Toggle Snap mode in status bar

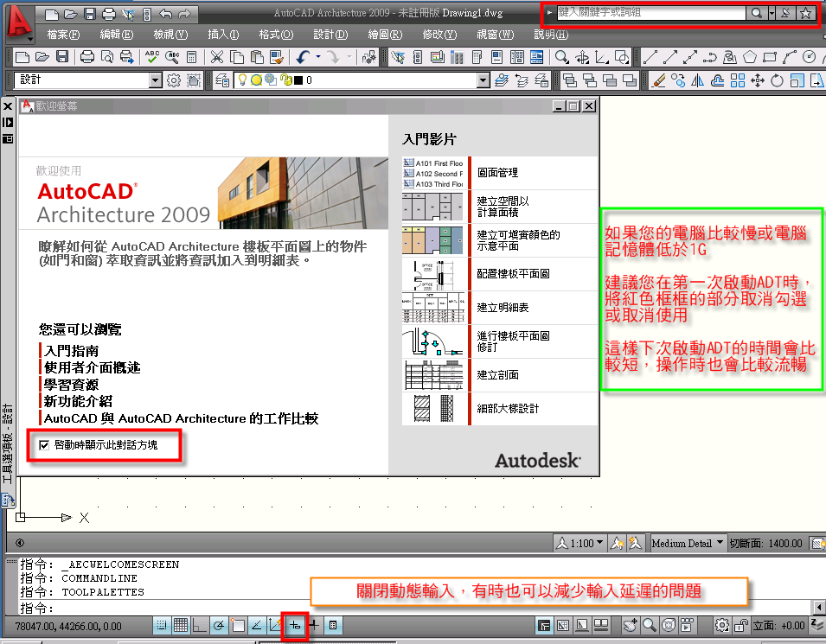click(x=162, y=626)
